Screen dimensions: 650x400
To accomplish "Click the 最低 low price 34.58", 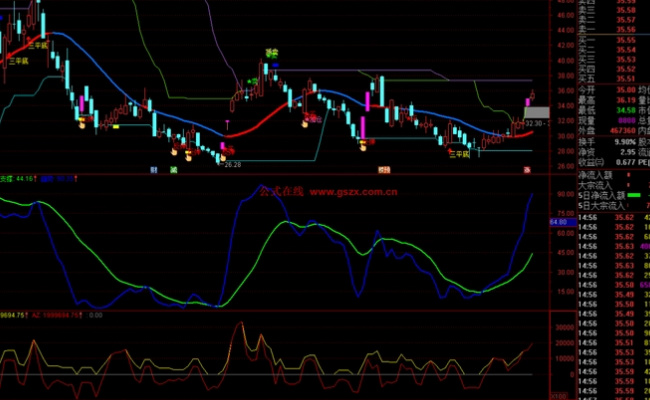I will [626, 110].
